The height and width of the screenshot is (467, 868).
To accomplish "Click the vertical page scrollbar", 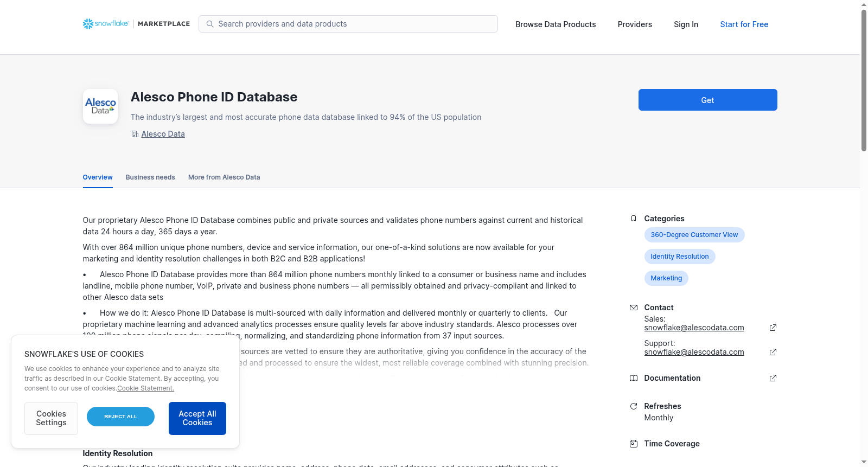I will 864,80.
